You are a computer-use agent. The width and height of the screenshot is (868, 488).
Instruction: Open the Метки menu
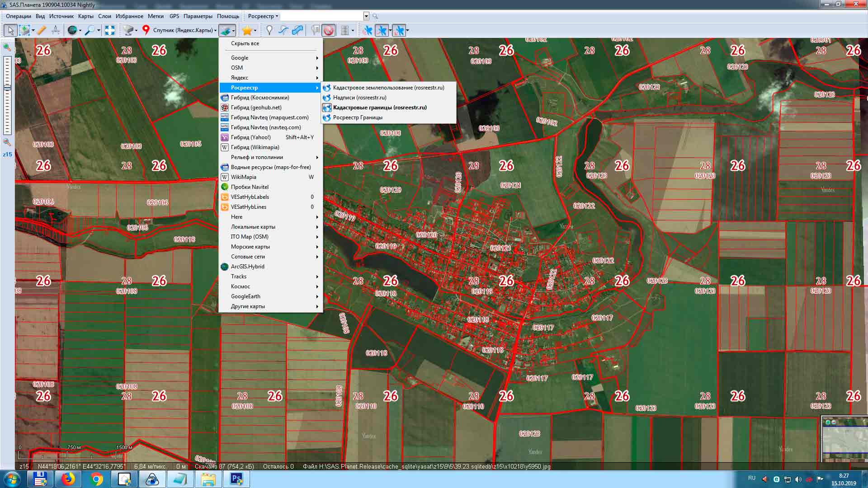pyautogui.click(x=156, y=16)
